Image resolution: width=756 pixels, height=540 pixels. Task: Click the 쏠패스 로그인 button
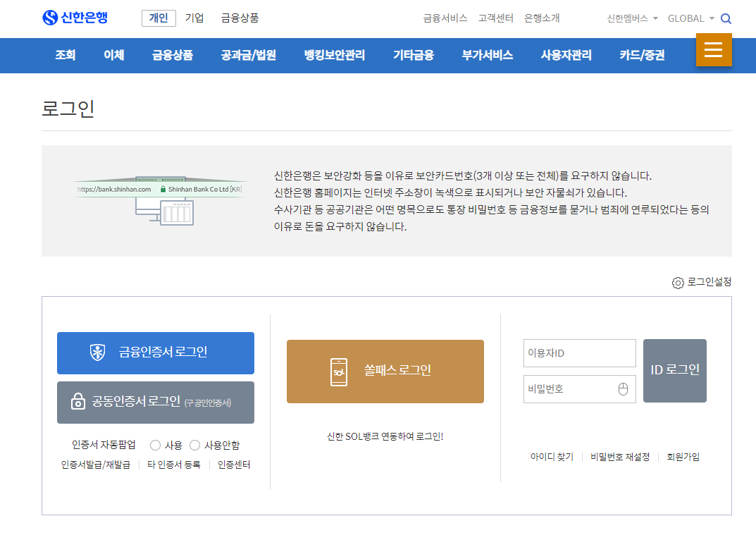tap(385, 371)
